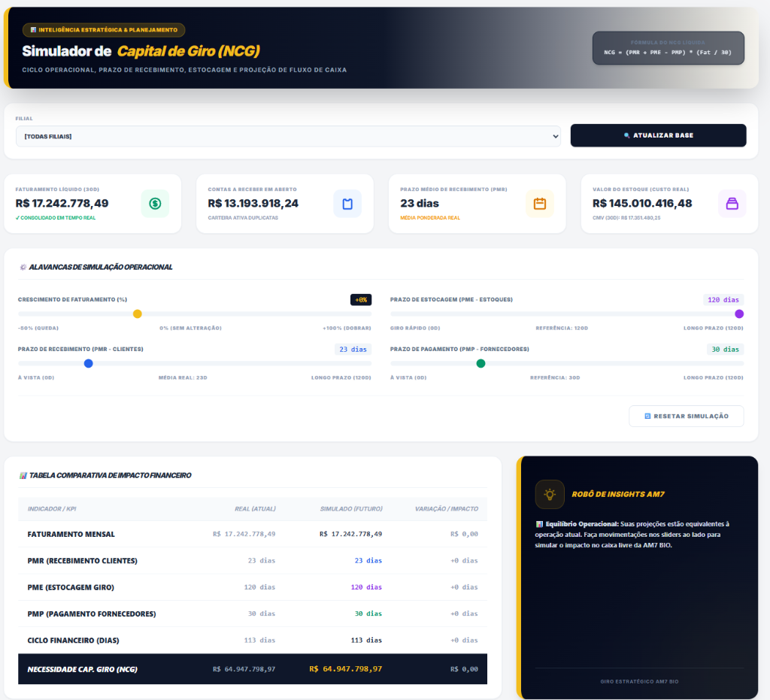Click the Variação / Impacto column header
The width and height of the screenshot is (770, 700).
pyautogui.click(x=447, y=508)
